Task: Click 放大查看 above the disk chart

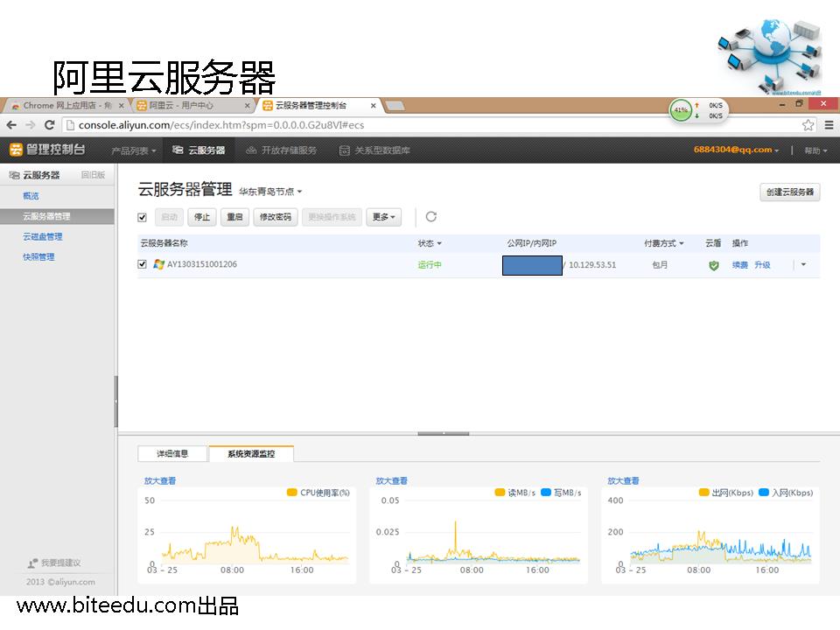Action: 392,481
